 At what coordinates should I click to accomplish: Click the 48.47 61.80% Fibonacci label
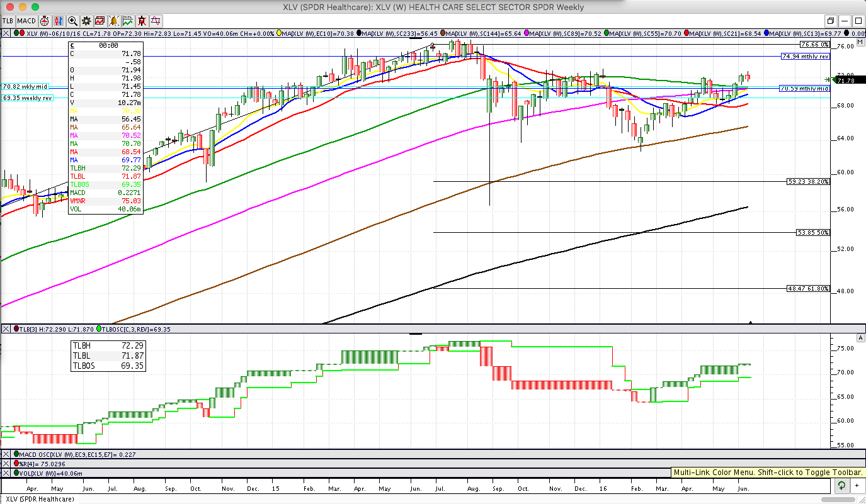point(808,288)
